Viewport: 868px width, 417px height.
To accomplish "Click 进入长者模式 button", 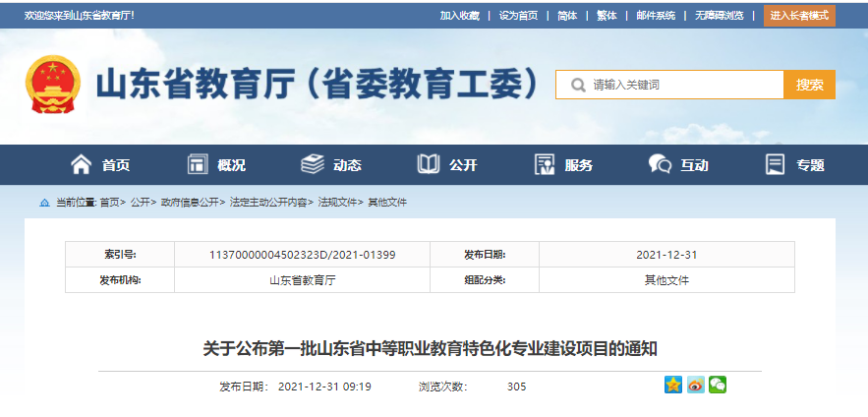I will 799,16.
